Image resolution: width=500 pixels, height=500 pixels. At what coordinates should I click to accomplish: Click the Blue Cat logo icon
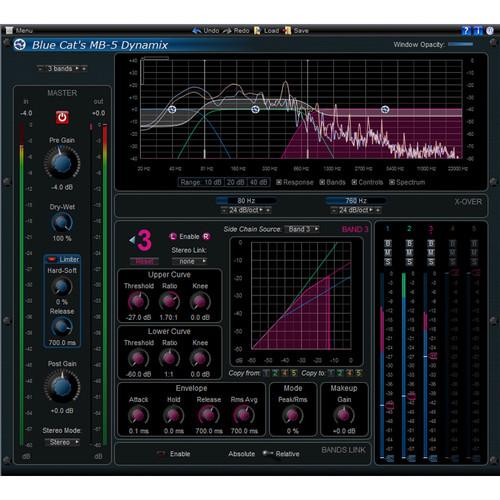20,45
